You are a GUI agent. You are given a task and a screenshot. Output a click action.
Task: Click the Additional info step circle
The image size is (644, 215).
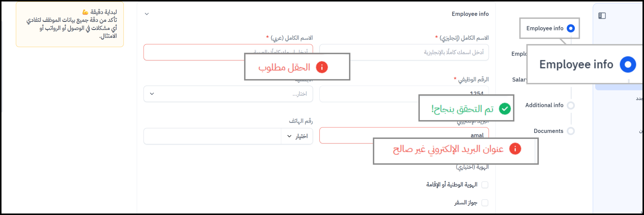pos(571,105)
